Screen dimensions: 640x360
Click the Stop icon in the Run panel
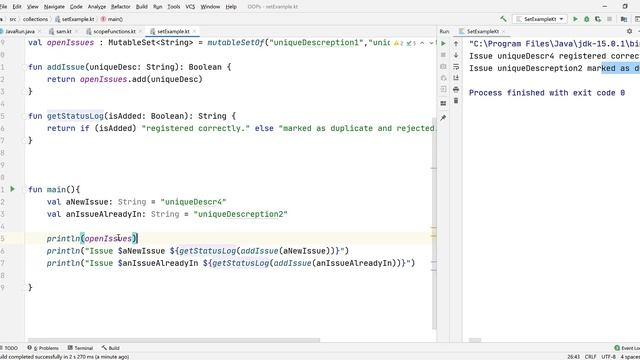point(443,55)
